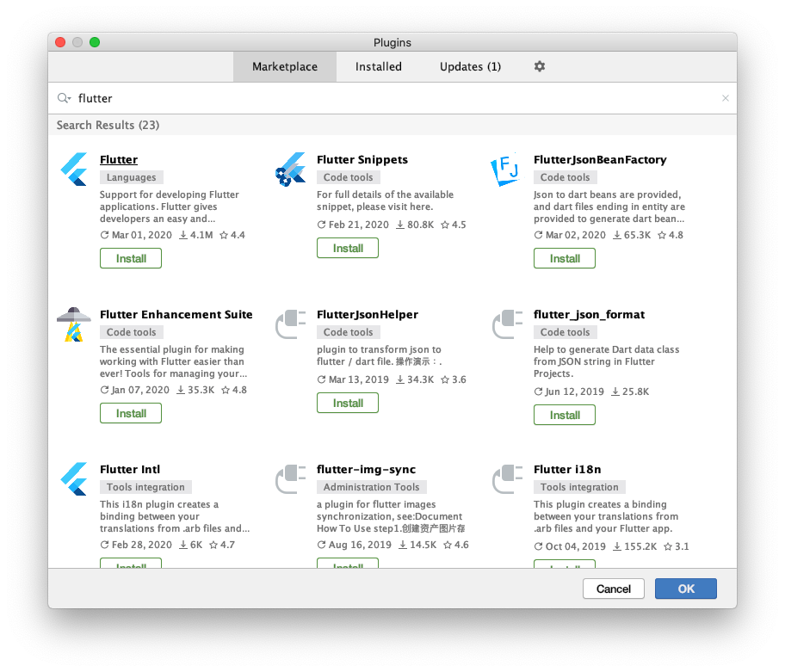Image resolution: width=785 pixels, height=672 pixels.
Task: Open the Flutter Snippets plugin title
Action: point(362,160)
